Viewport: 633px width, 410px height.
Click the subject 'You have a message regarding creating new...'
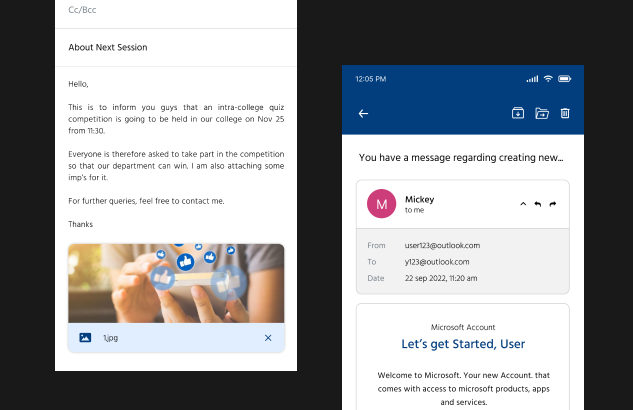coord(461,157)
